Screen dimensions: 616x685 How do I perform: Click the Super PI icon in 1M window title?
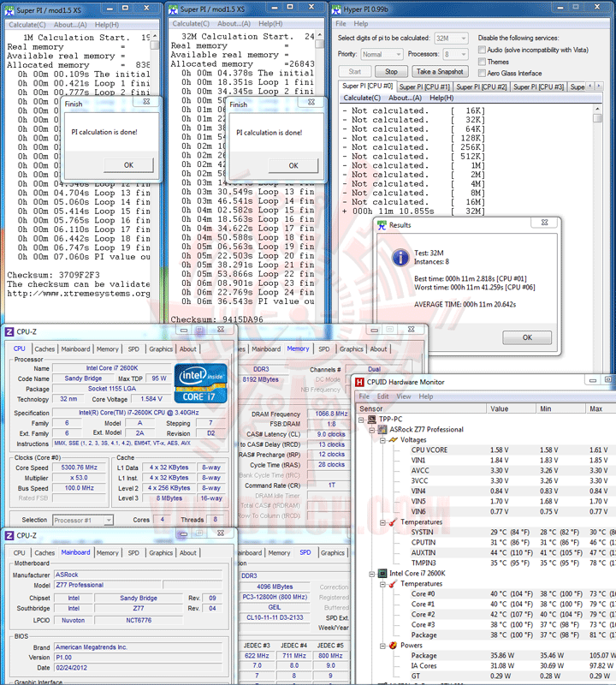coord(9,10)
